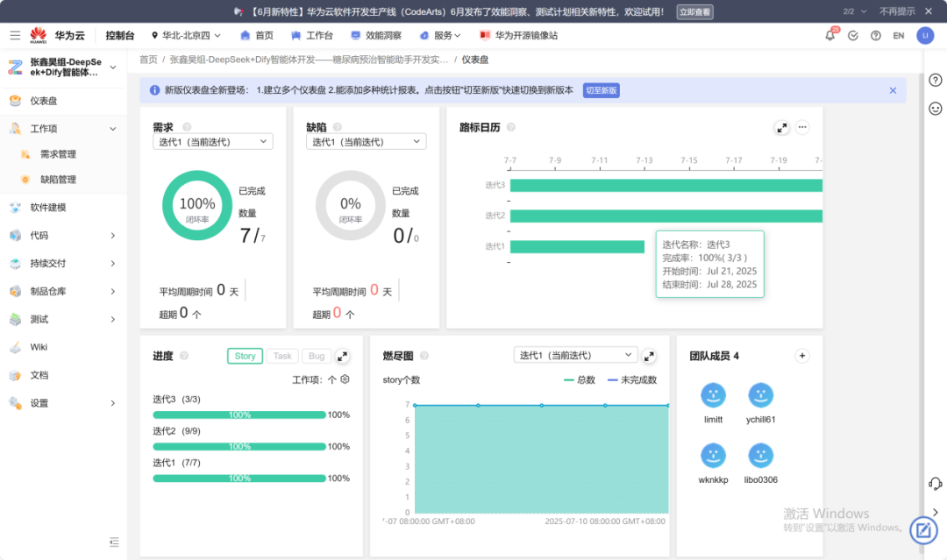Screen dimensions: 947x560
Task: Expand the roadmap calendar to fullscreen
Action: coord(782,127)
